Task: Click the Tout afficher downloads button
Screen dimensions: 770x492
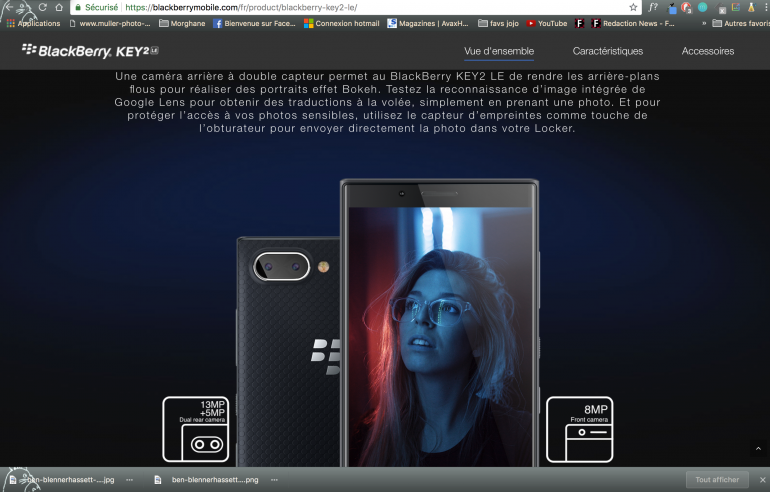Action: [717, 480]
